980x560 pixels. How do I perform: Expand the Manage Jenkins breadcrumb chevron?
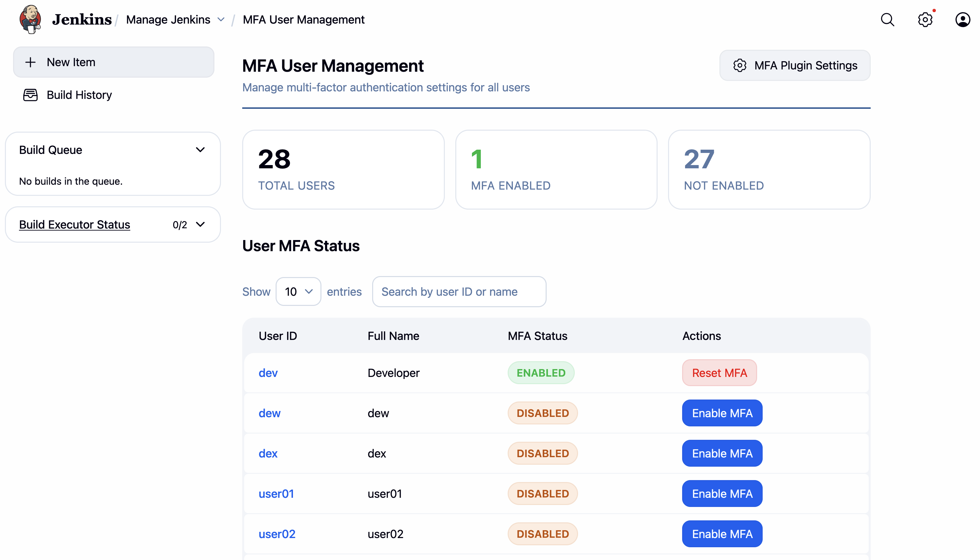pos(221,20)
